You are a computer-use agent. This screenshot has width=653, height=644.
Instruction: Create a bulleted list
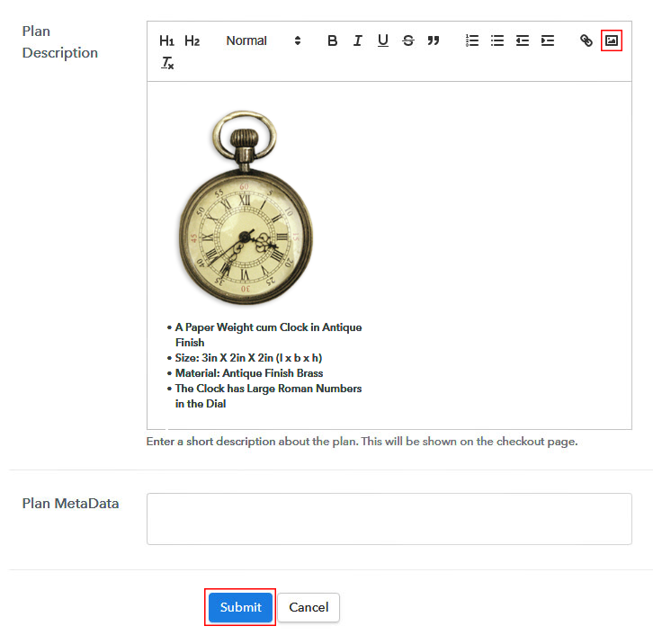496,40
